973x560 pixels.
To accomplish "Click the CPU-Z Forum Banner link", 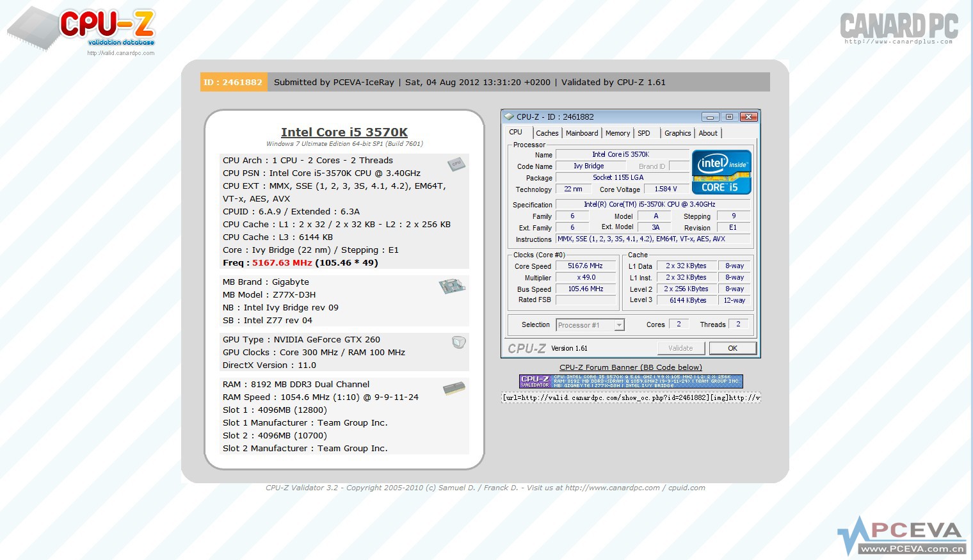I will [631, 367].
